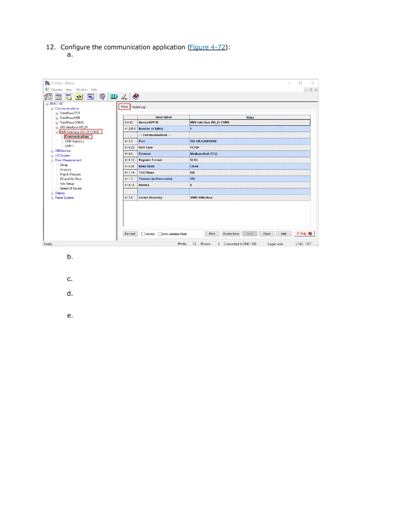Open the Entry mode toolbar icon
The image size is (411, 532).
tap(58, 97)
